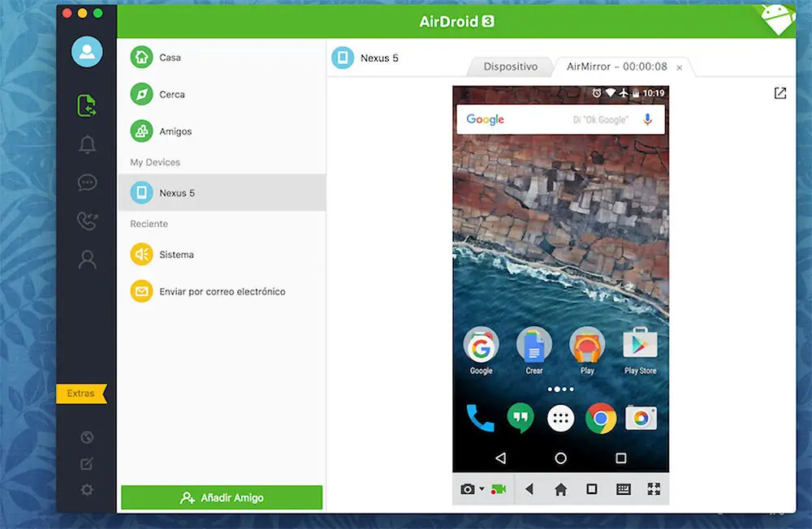This screenshot has height=529, width=812.
Task: Select Amigos in the list
Action: pos(222,131)
